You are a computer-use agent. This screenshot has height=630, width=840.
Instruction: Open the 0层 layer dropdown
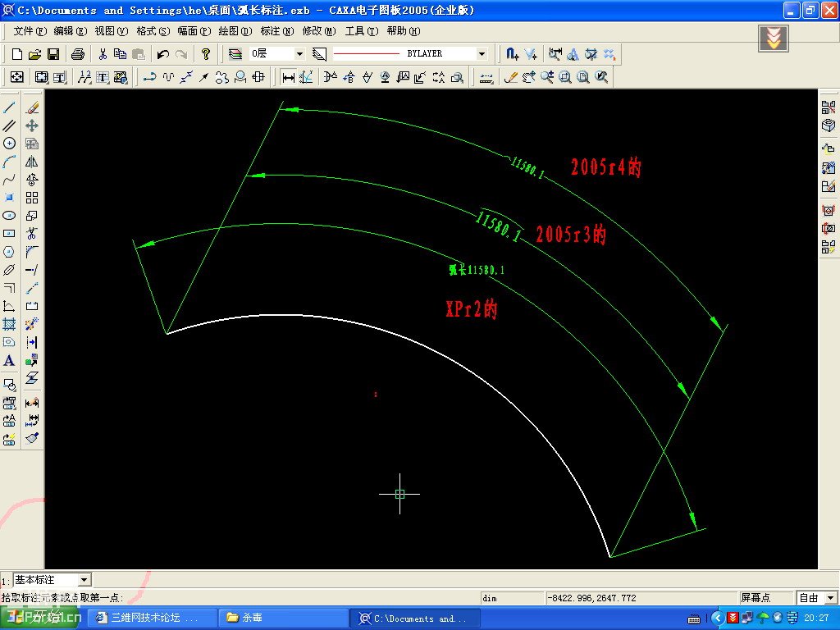[x=299, y=53]
